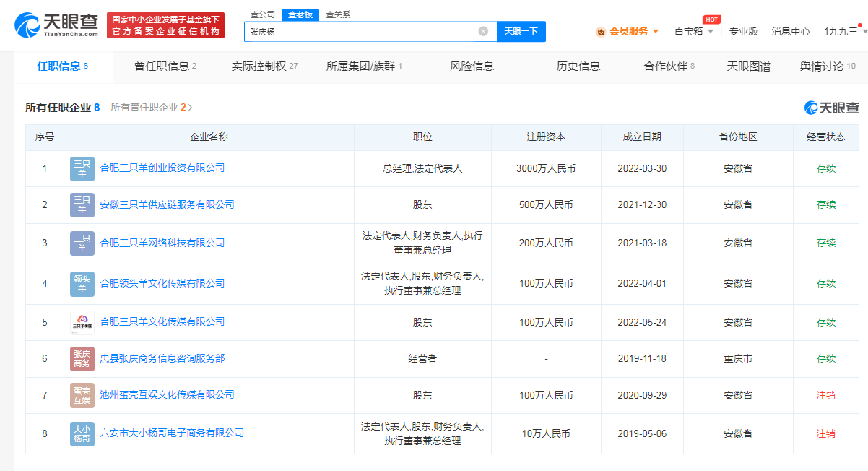Click the 2022-03-30 date cell
The image size is (868, 471).
(x=642, y=168)
